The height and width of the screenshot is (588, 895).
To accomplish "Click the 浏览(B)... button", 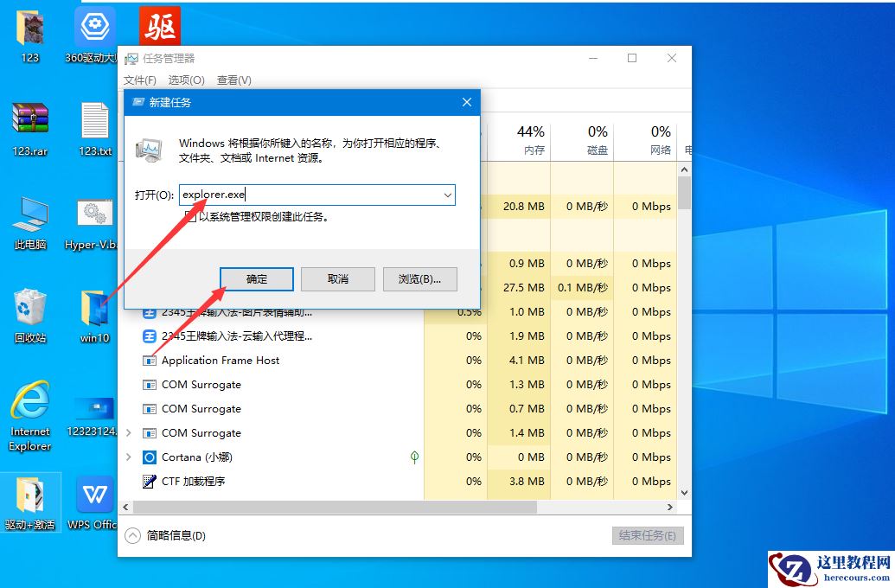I will tap(419, 278).
